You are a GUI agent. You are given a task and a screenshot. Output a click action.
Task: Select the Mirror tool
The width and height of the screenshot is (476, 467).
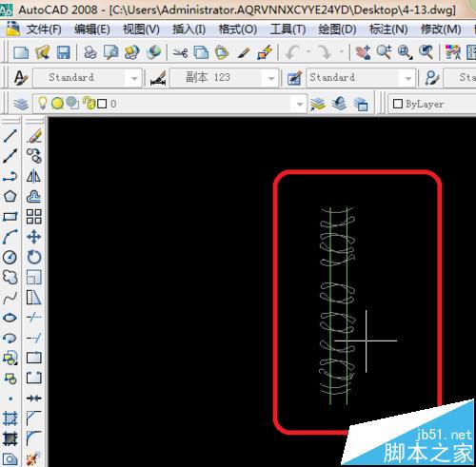tap(34, 176)
